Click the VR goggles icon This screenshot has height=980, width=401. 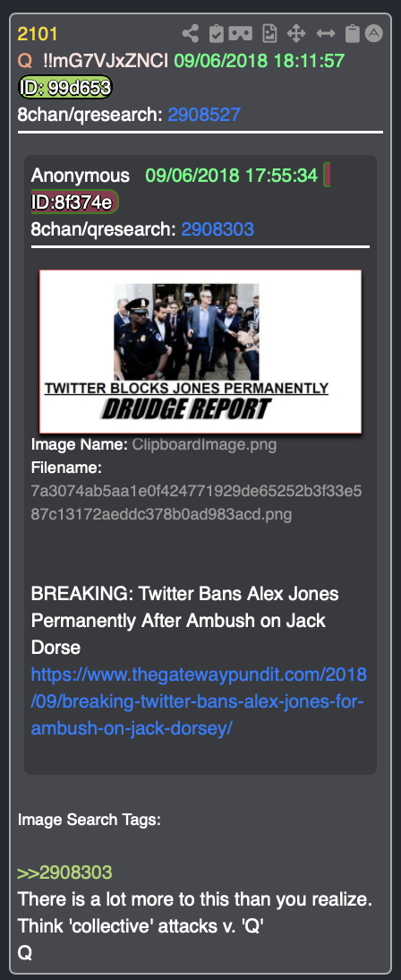241,33
